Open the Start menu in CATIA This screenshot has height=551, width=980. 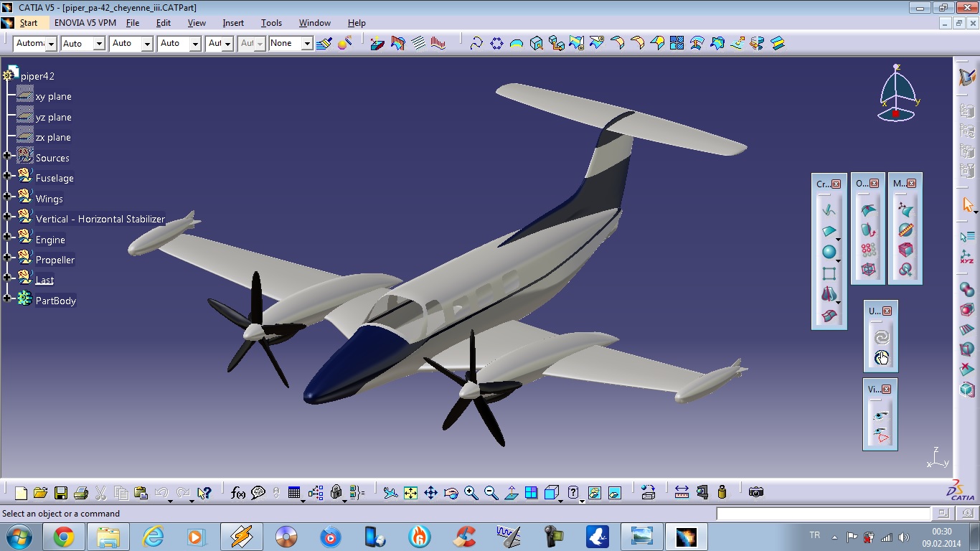coord(29,23)
